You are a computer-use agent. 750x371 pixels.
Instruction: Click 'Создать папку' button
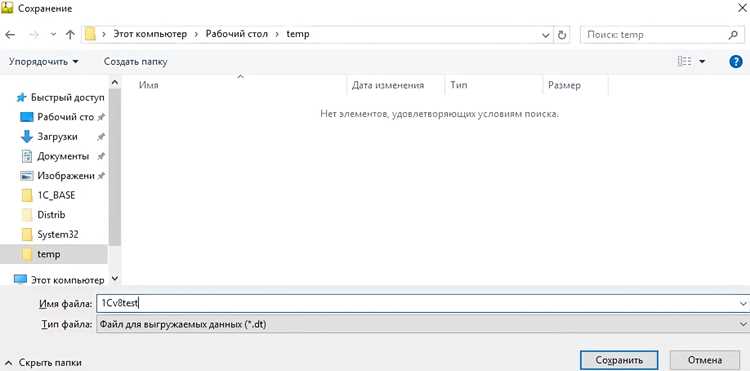click(x=136, y=62)
